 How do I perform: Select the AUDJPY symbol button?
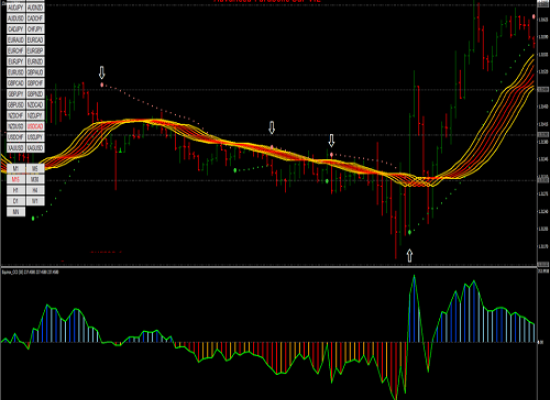tap(16, 7)
